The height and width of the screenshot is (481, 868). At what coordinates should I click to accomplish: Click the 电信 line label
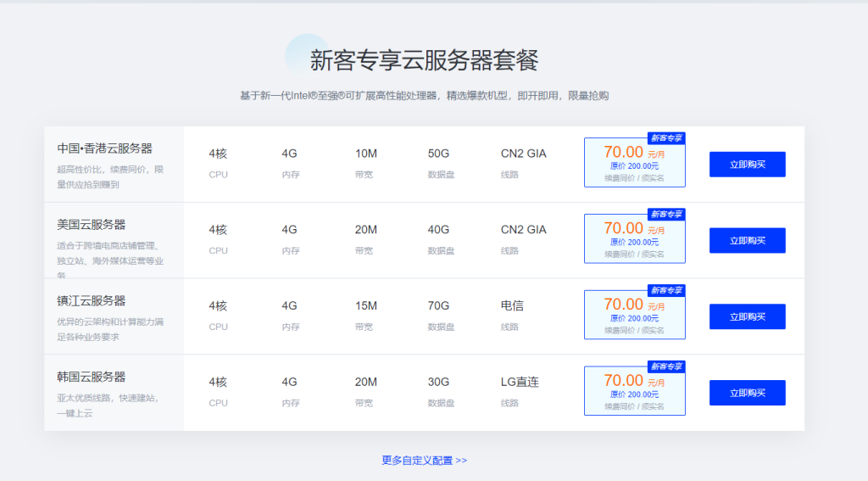point(512,305)
